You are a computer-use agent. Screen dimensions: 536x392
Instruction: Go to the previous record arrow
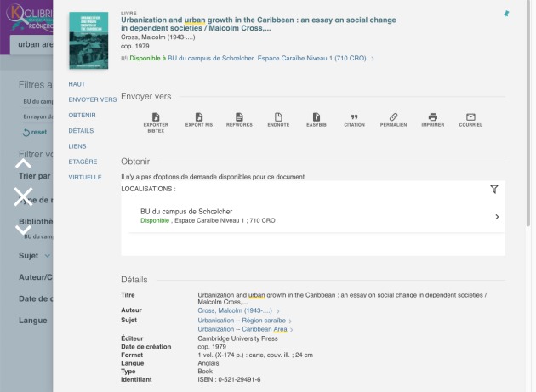23,163
